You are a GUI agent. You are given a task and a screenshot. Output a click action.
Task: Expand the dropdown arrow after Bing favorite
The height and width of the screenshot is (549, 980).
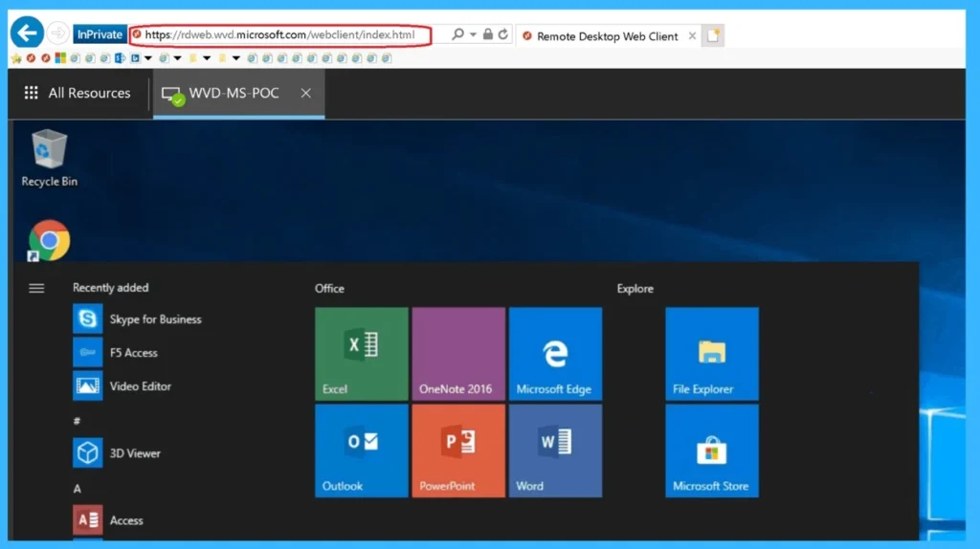[x=148, y=58]
